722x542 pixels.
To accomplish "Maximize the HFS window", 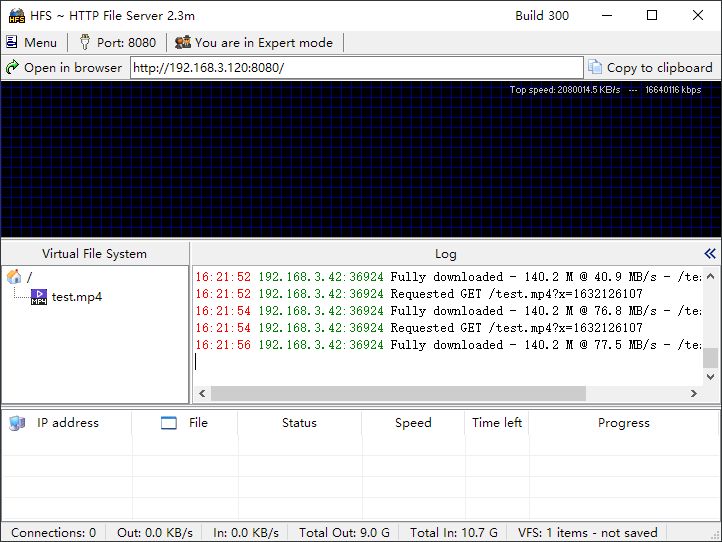I will tap(652, 15).
